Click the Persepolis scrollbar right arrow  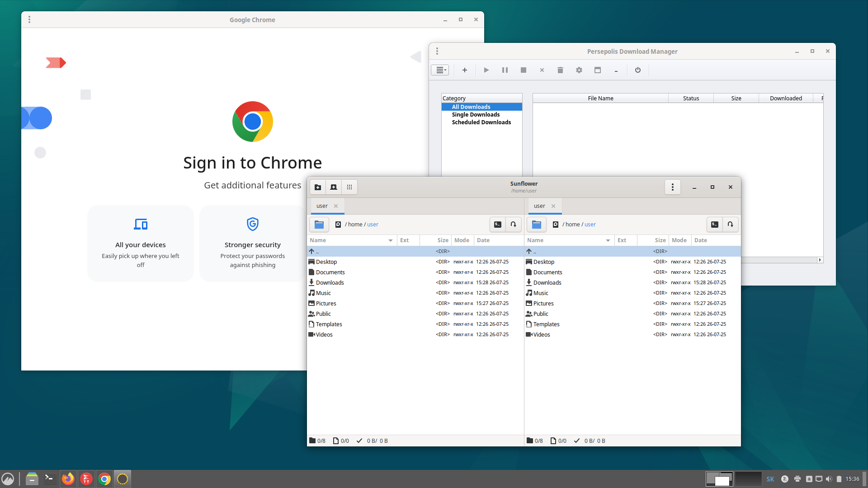pyautogui.click(x=820, y=260)
